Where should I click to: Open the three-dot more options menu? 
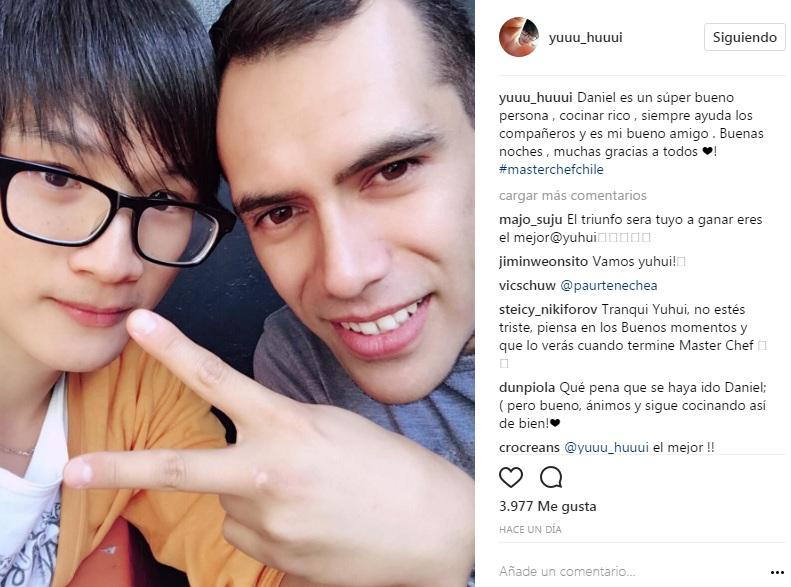click(777, 572)
